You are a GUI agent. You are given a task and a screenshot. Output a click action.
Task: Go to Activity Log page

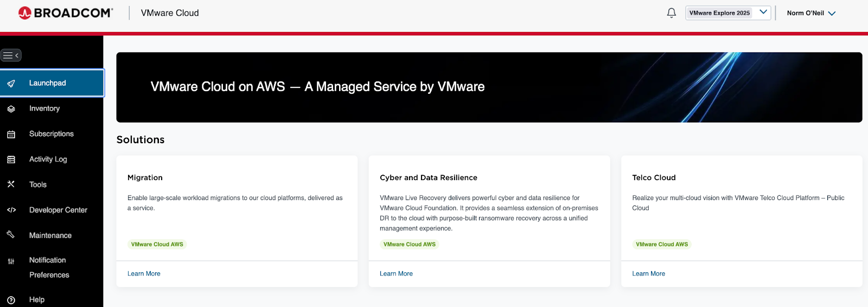(x=48, y=159)
